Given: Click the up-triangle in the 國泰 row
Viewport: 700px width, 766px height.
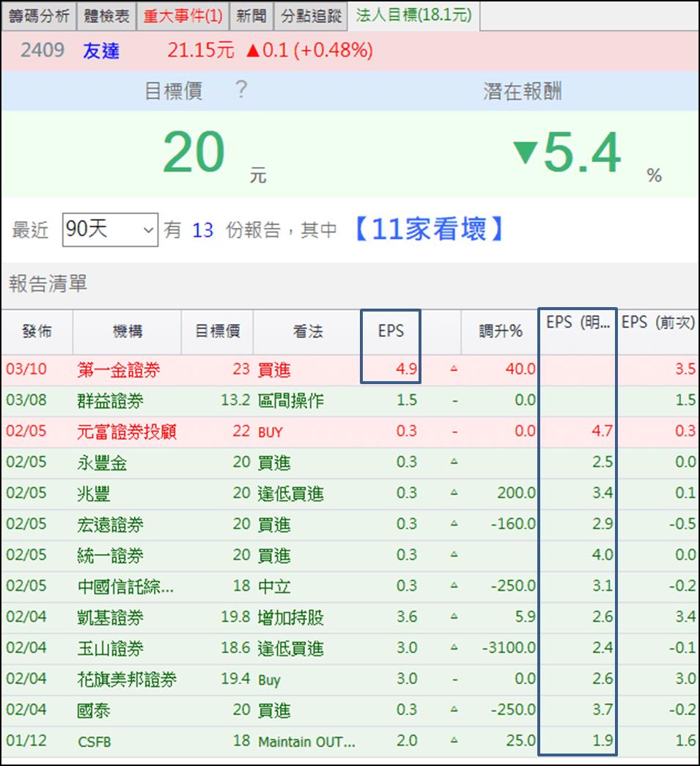Looking at the screenshot, I should (x=455, y=710).
